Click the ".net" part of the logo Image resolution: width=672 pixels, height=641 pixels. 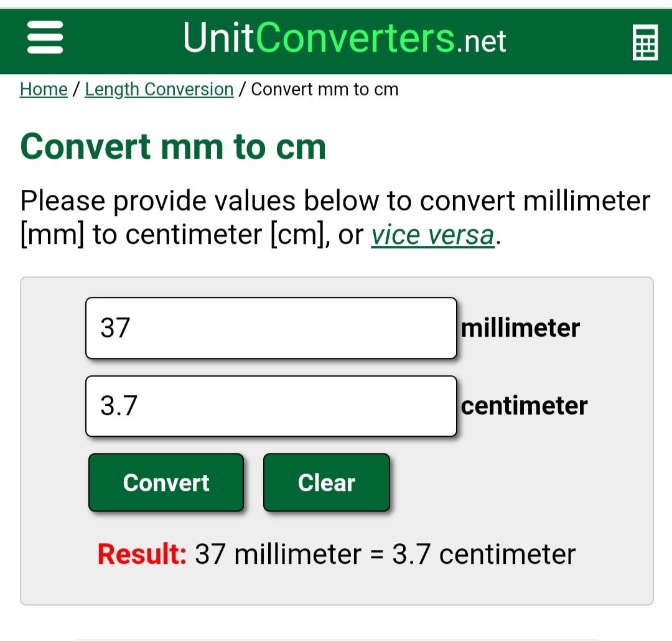click(481, 41)
